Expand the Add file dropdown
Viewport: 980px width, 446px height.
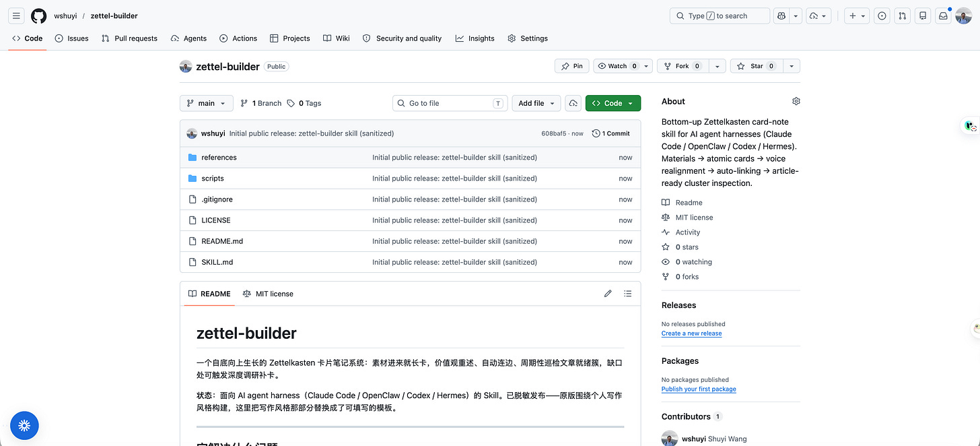536,103
